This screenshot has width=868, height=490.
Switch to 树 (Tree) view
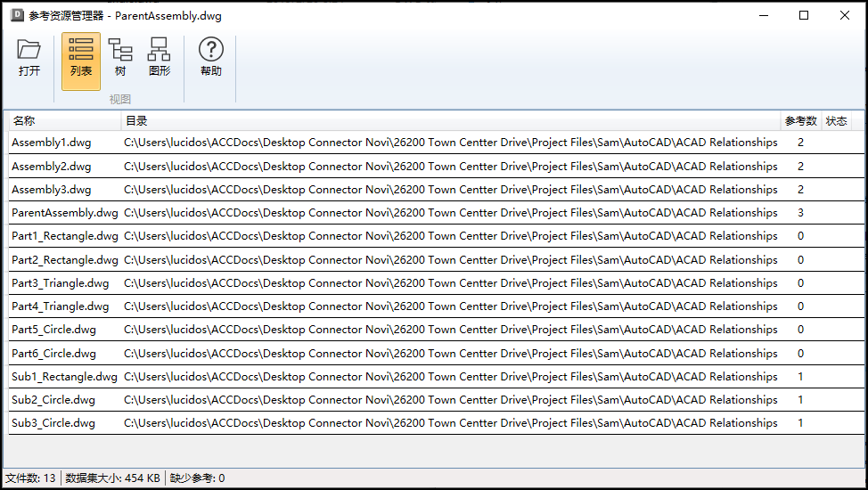tap(120, 58)
